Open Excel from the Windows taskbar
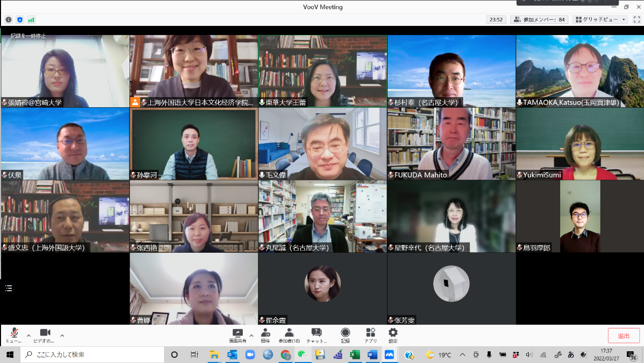 tap(355, 355)
